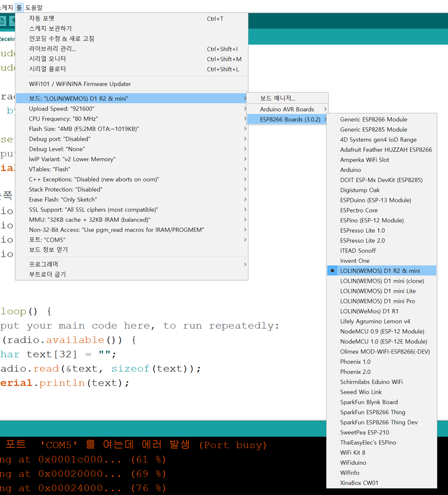Click the 툴 menu in the menu bar
448x495 pixels.
tap(19, 7)
